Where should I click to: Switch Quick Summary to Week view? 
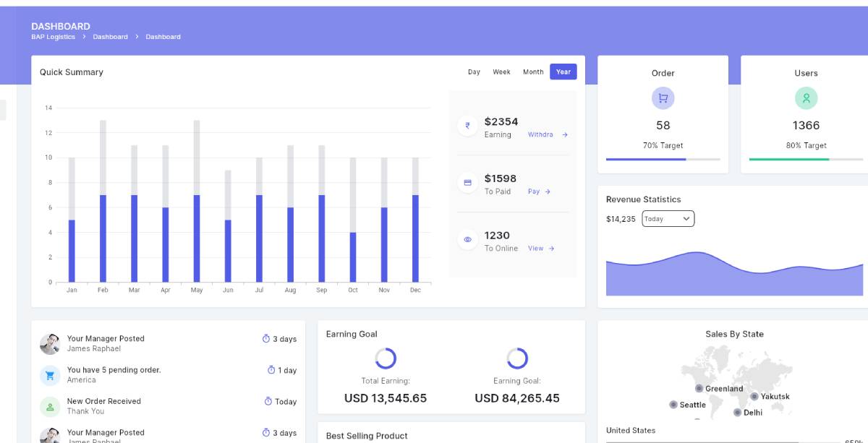point(501,72)
